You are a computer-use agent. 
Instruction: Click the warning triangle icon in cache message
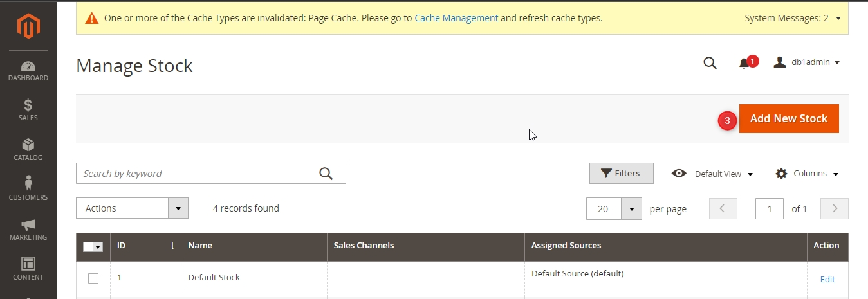tap(92, 18)
